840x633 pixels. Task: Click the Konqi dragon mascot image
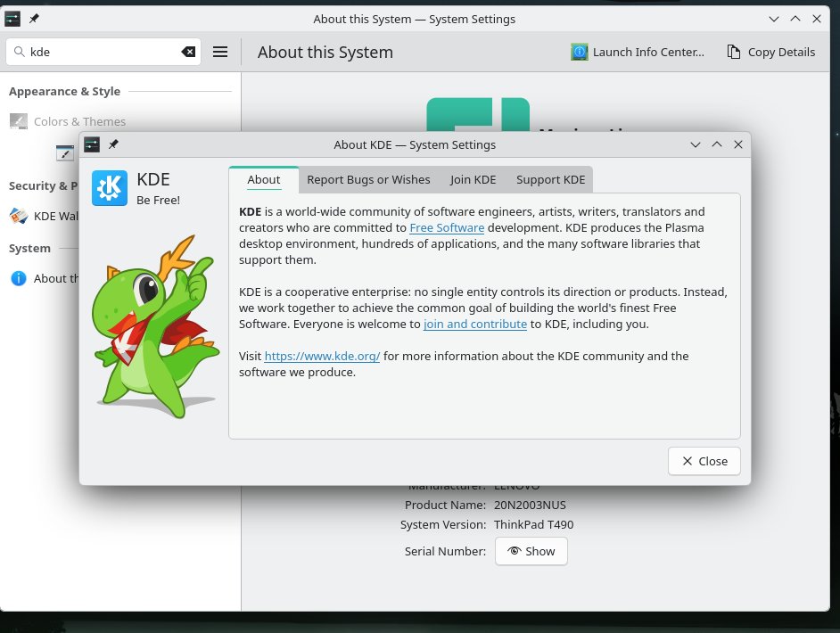156,326
